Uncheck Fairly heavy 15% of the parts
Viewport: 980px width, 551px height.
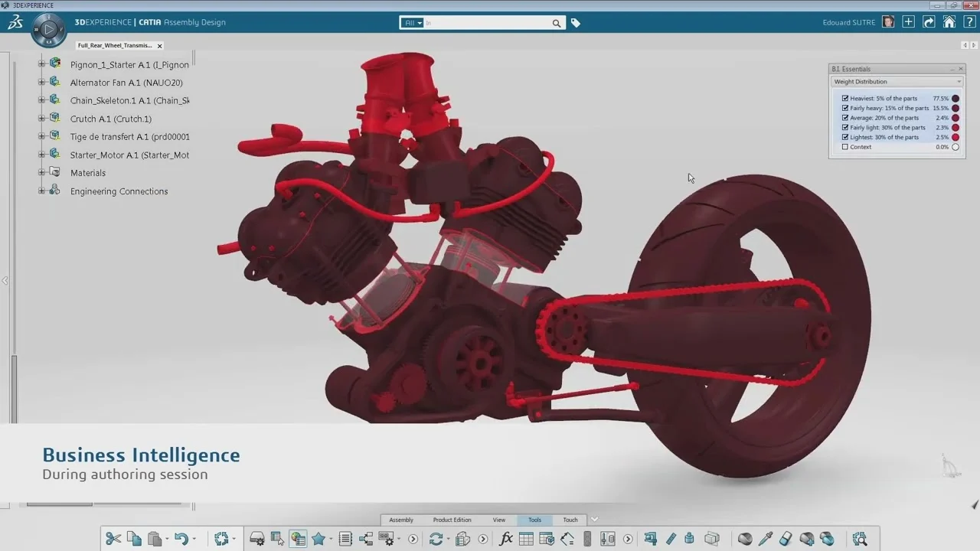845,108
